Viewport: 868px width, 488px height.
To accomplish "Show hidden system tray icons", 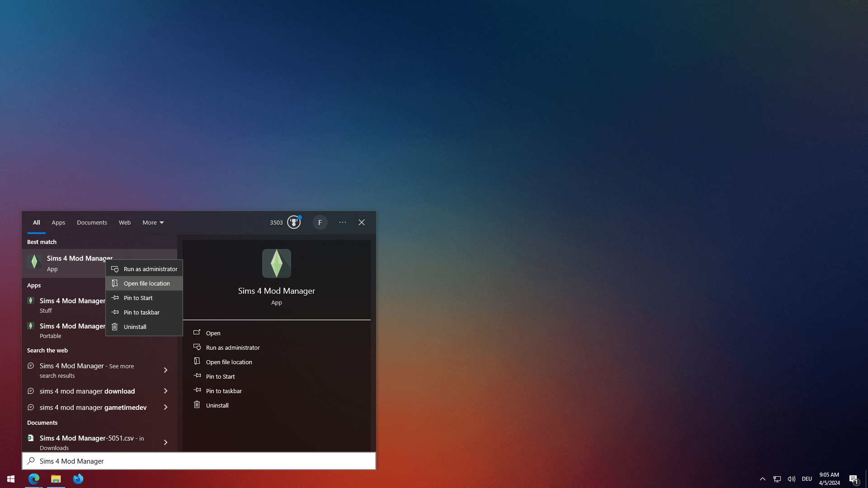I will 763,479.
